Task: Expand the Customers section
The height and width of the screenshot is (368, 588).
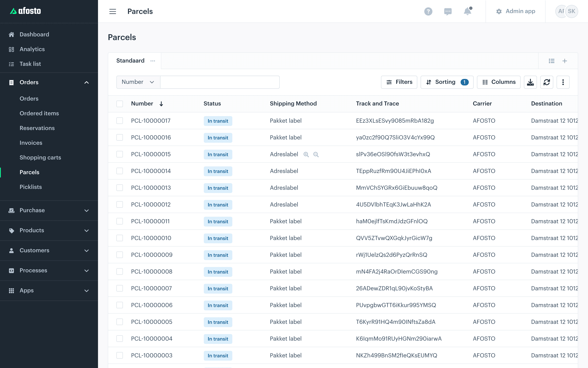Action: click(x=87, y=251)
